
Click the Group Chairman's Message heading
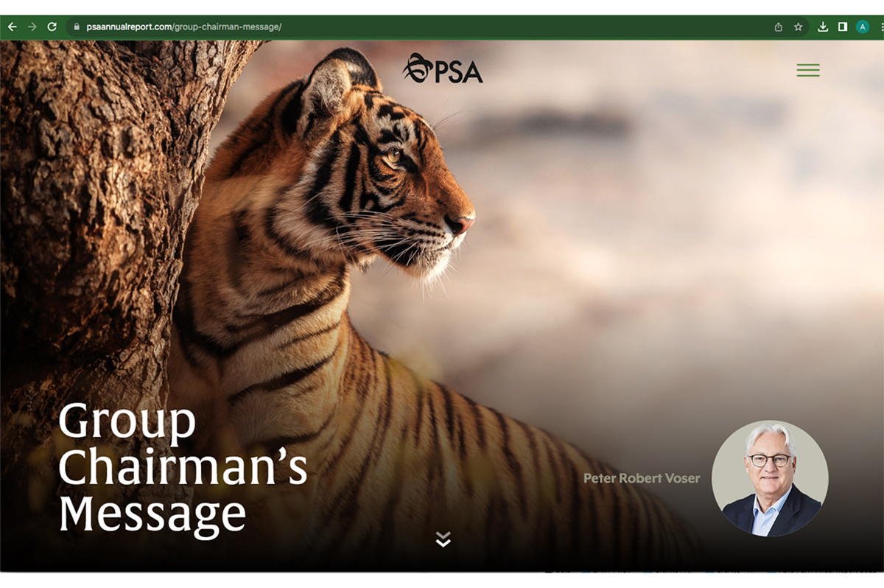tap(183, 468)
